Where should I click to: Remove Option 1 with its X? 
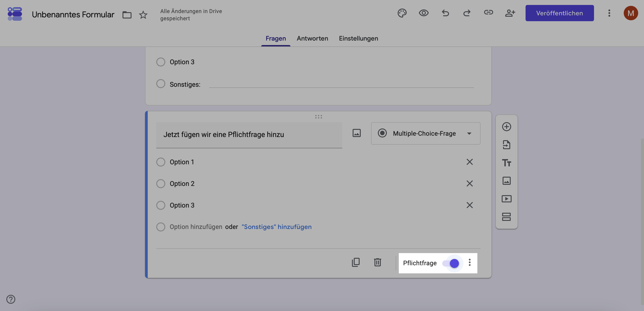pyautogui.click(x=469, y=162)
